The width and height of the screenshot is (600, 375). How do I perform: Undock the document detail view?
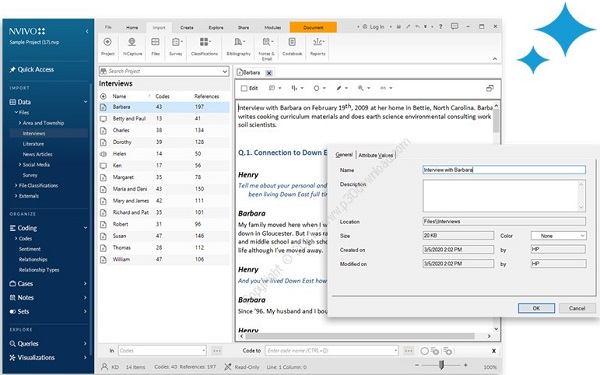point(489,88)
